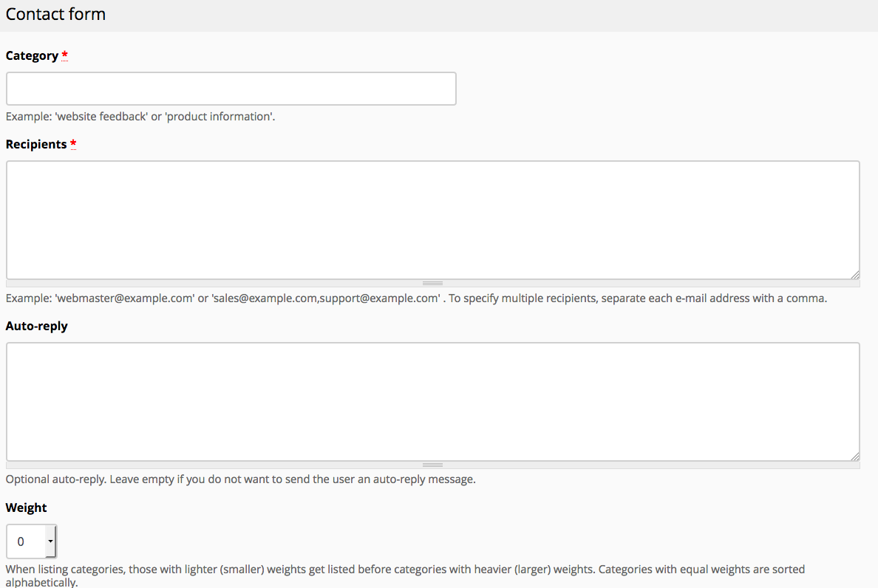878x588 pixels.
Task: Click the Category text input field
Action: pyautogui.click(x=231, y=89)
